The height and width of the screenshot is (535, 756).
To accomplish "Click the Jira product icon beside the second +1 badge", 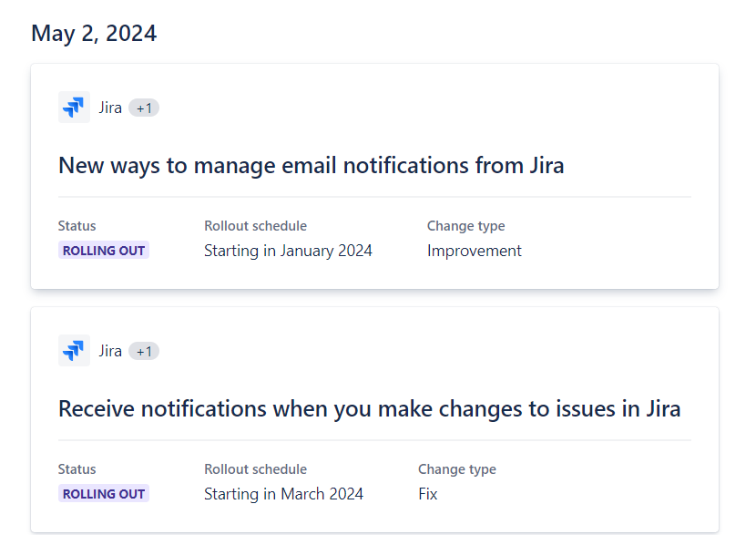I will (x=73, y=350).
